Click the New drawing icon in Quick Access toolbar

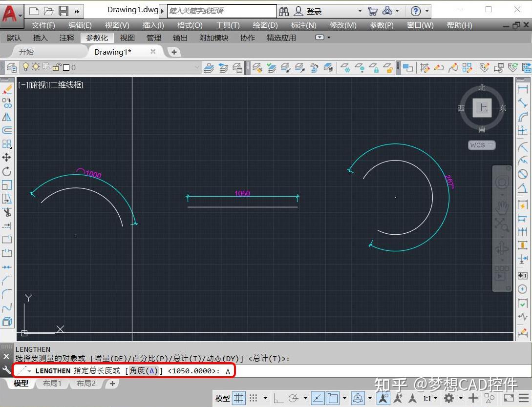tap(33, 11)
